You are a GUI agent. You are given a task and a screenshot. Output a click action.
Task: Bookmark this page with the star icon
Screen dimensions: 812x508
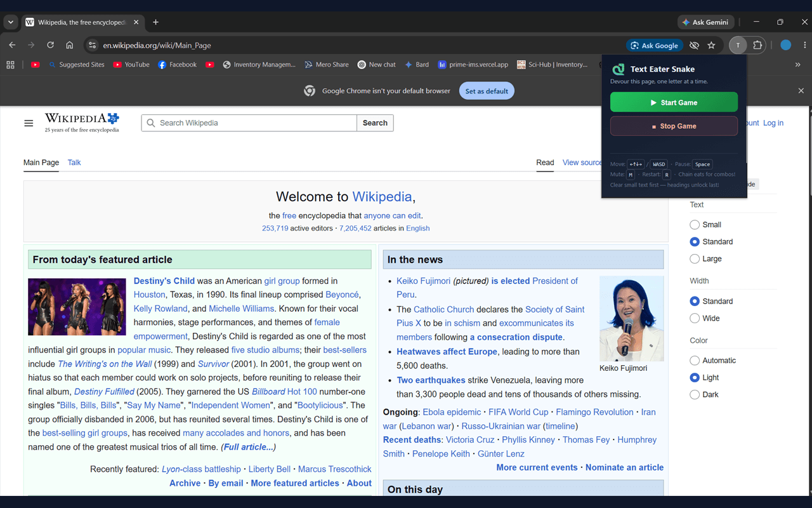711,45
